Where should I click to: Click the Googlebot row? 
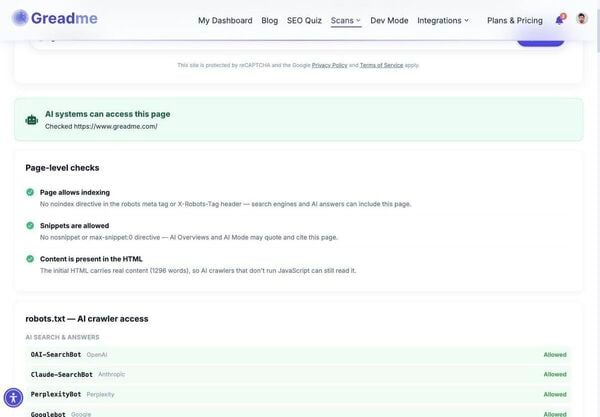[298, 413]
